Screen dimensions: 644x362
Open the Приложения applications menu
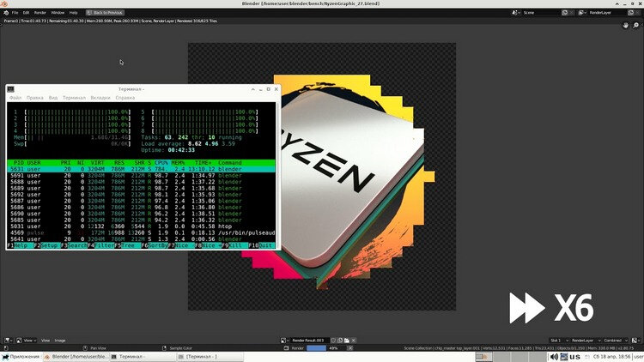[21, 357]
